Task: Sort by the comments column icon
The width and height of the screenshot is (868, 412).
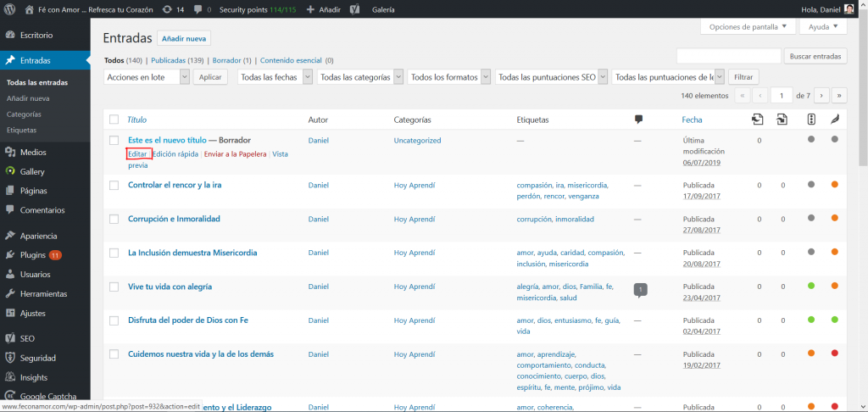Action: pyautogui.click(x=638, y=120)
